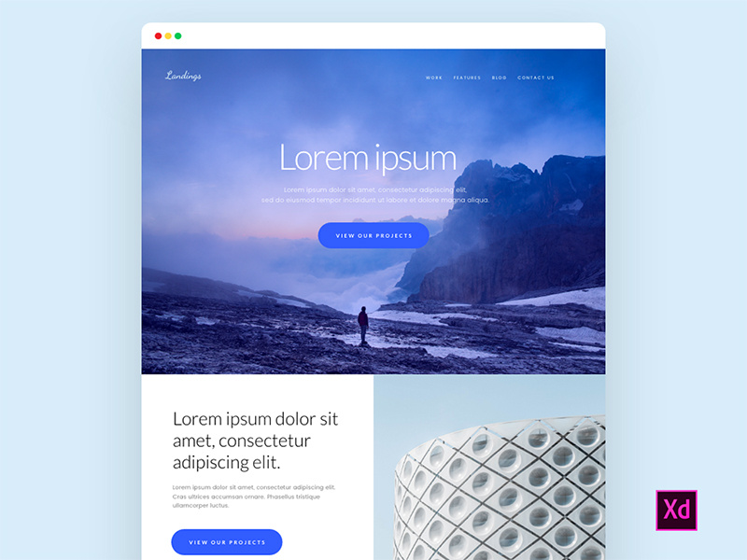Click the standing hiker in hero photo
This screenshot has height=560, width=747.
pyautogui.click(x=363, y=326)
